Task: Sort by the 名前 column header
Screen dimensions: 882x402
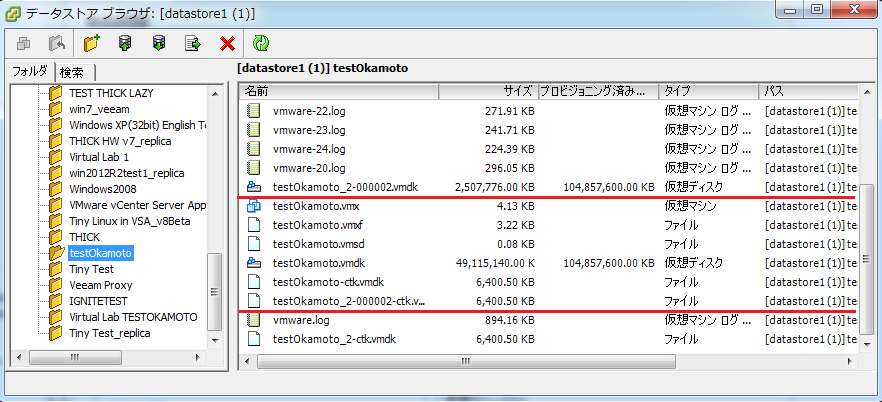Action: tap(339, 91)
